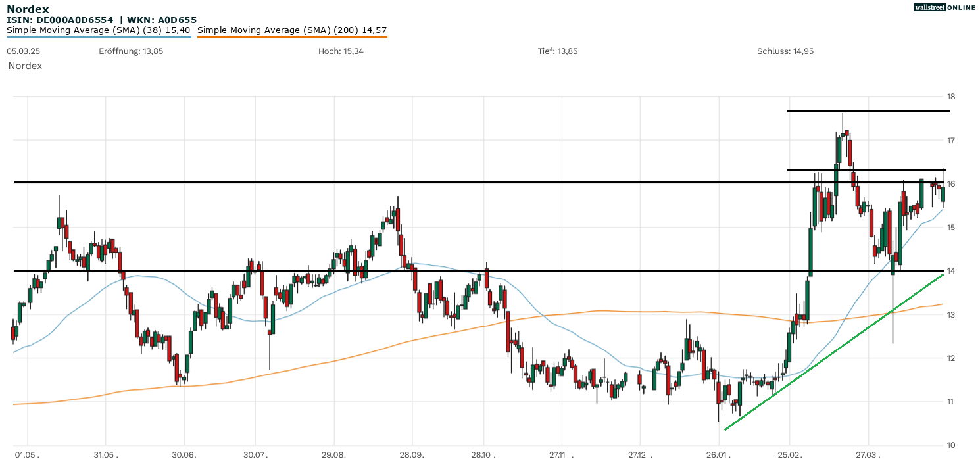980x459 pixels.
Task: Click y-axis label 10
Action: tap(950, 445)
